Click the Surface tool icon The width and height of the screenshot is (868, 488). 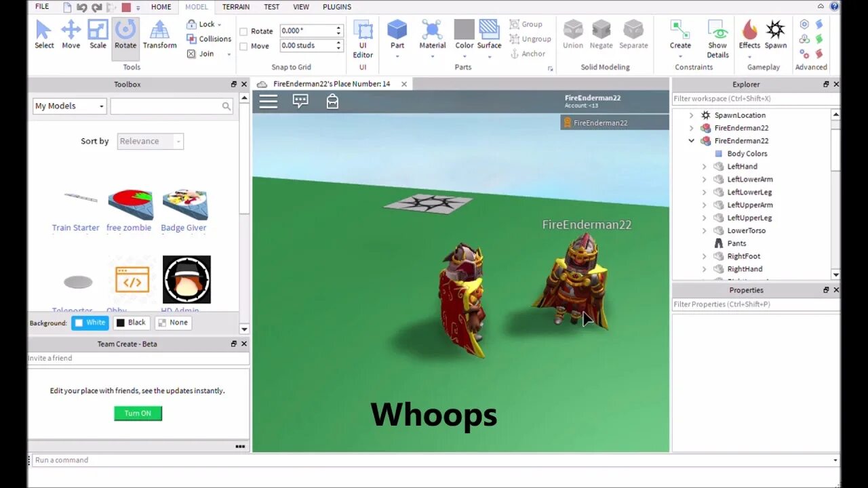[489, 29]
